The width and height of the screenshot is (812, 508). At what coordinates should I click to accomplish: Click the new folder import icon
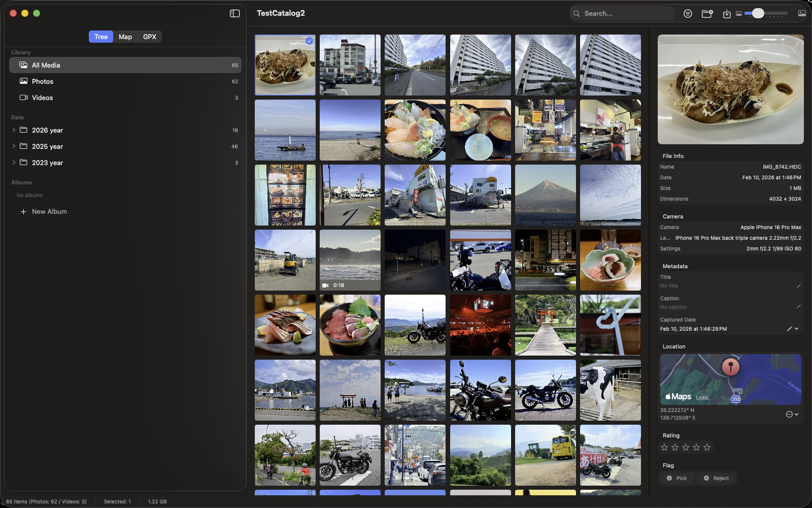coord(707,14)
